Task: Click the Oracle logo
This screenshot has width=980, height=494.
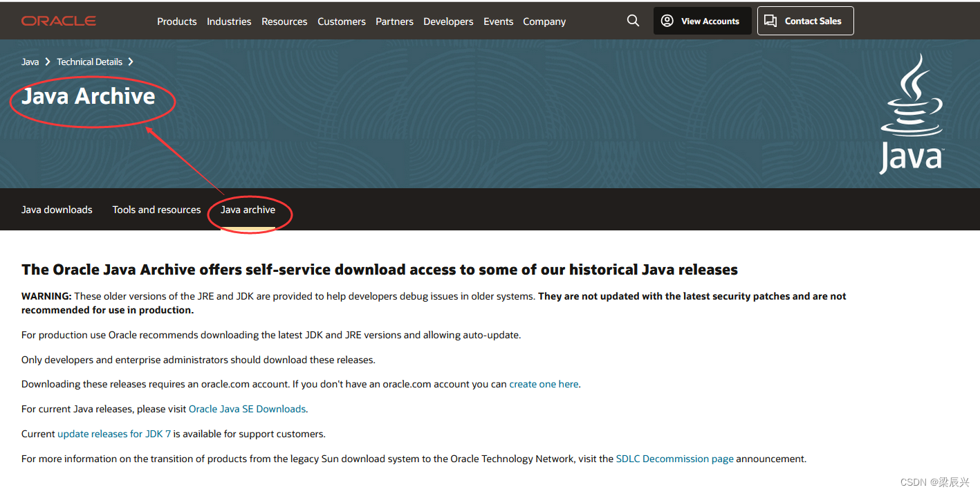Action: click(59, 21)
